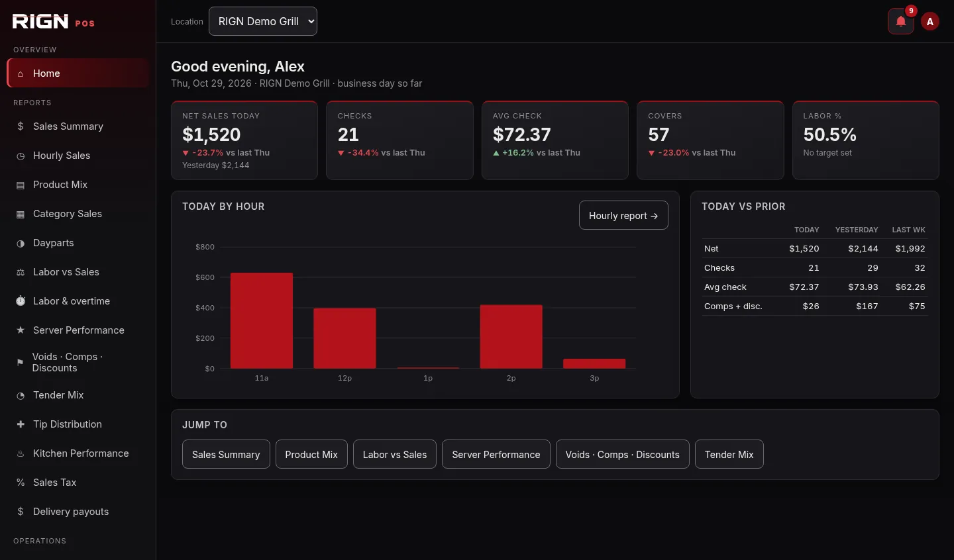Click the Avg Check card $72.37
Screen dimensions: 954x560
coord(555,140)
